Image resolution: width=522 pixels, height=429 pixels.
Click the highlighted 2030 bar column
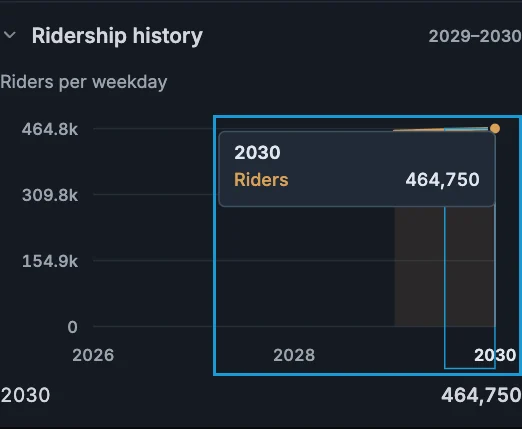(x=470, y=267)
